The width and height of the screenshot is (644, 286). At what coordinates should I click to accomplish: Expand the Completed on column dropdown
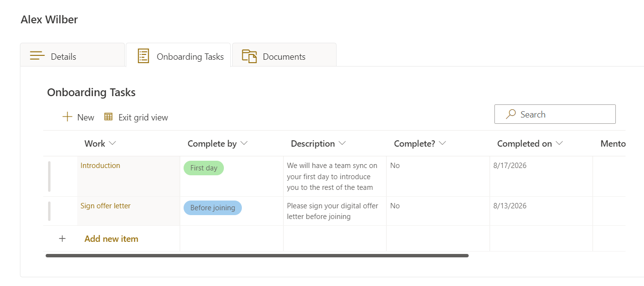[x=559, y=143]
